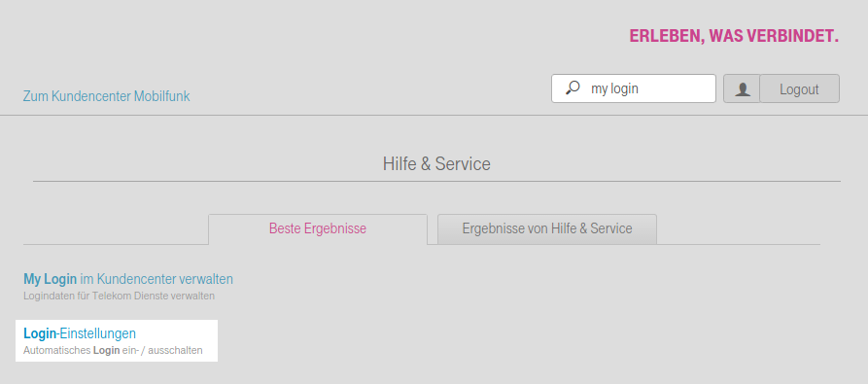The image size is (868, 384).
Task: Click the word "Einstellungen" in second result title
Action: pos(98,333)
